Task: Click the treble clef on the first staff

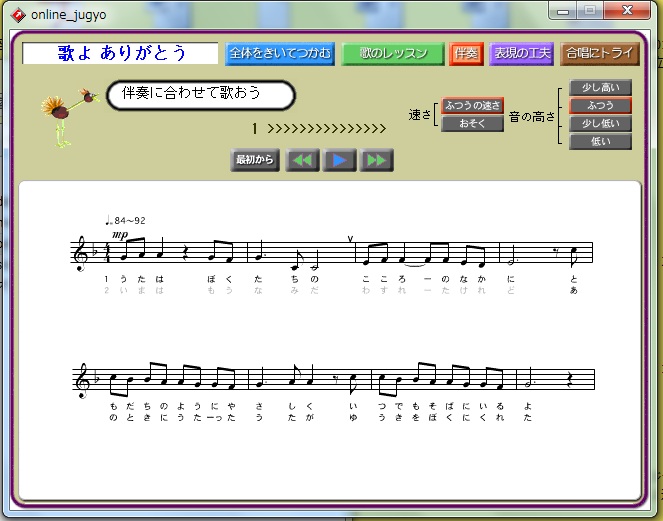Action: point(80,254)
